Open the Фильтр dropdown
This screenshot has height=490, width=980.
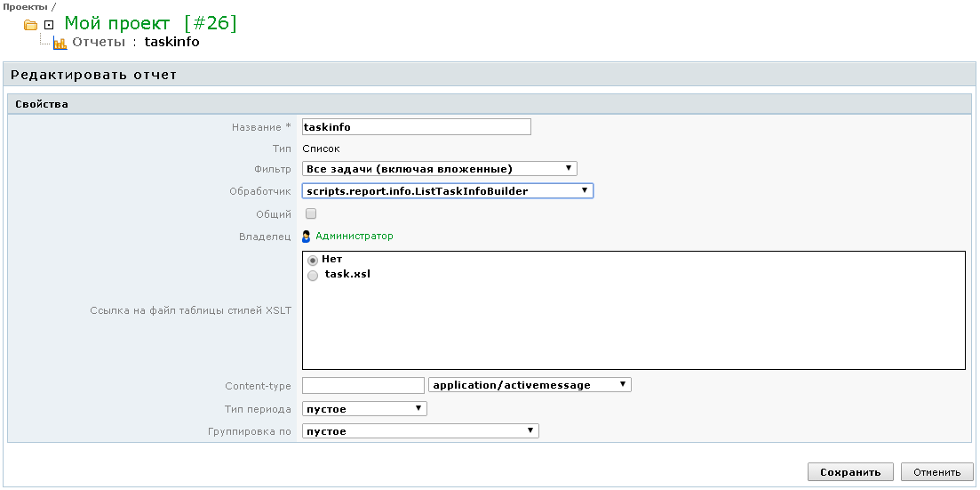click(440, 168)
